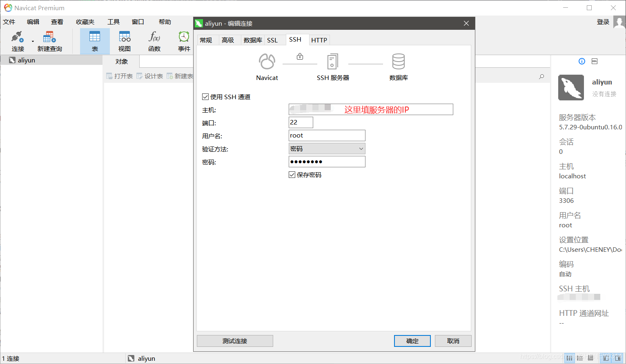The height and width of the screenshot is (364, 626).
Task: Switch to the 高级 tab in dialog
Action: (x=228, y=40)
